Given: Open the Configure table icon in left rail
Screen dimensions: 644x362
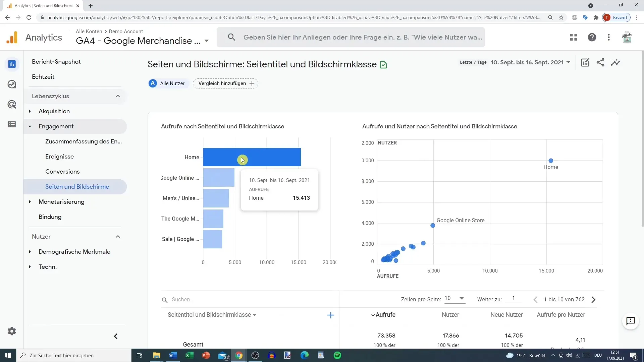Looking at the screenshot, I should coord(12,125).
